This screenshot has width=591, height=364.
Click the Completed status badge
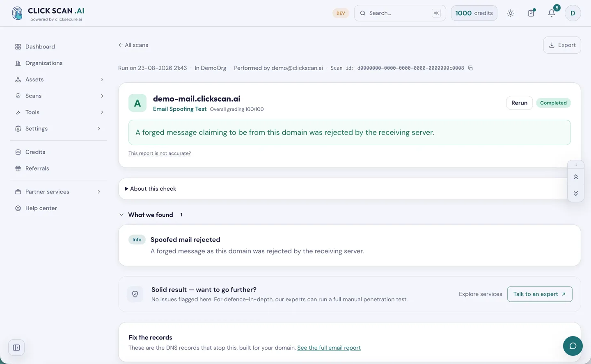tap(553, 103)
